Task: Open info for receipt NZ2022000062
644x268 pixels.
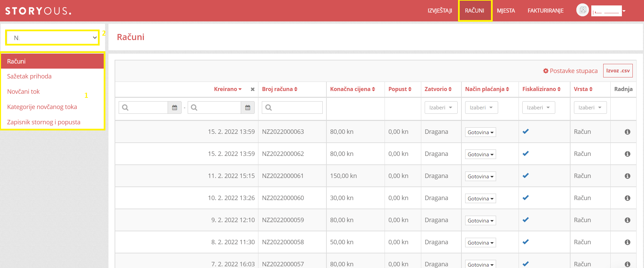Action: click(627, 154)
